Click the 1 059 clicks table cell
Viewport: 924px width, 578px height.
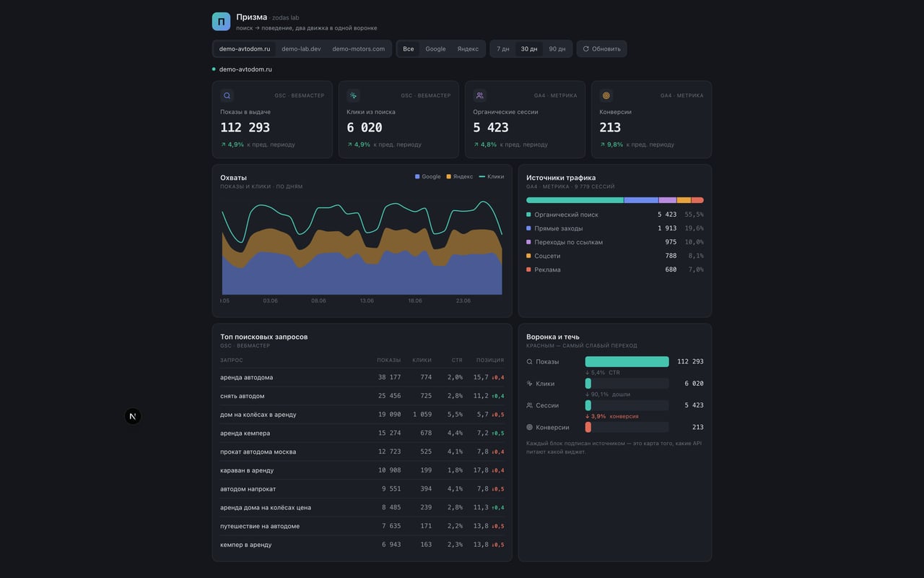[422, 415]
